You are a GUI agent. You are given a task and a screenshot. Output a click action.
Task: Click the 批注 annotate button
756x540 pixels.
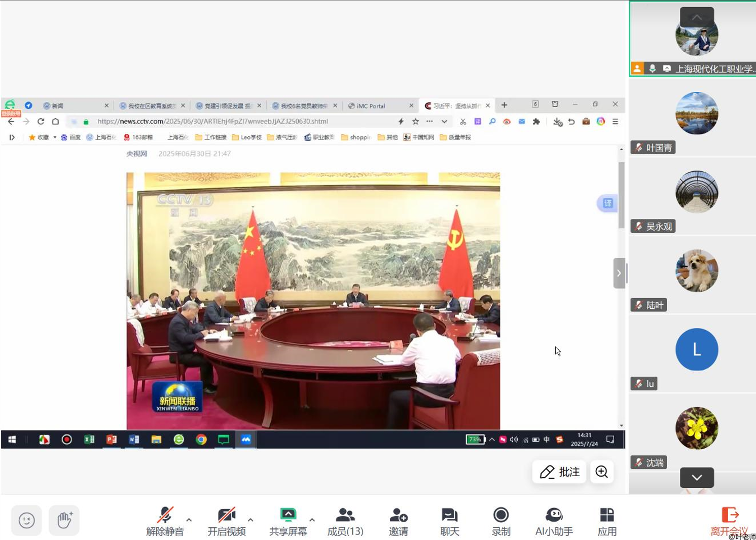(x=559, y=472)
